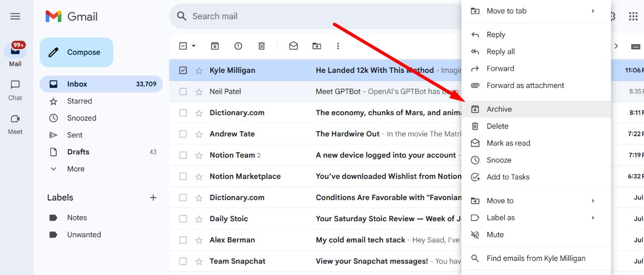Screen dimensions: 644x275
Task: Star the Kyle Milligan email
Action: pyautogui.click(x=199, y=70)
